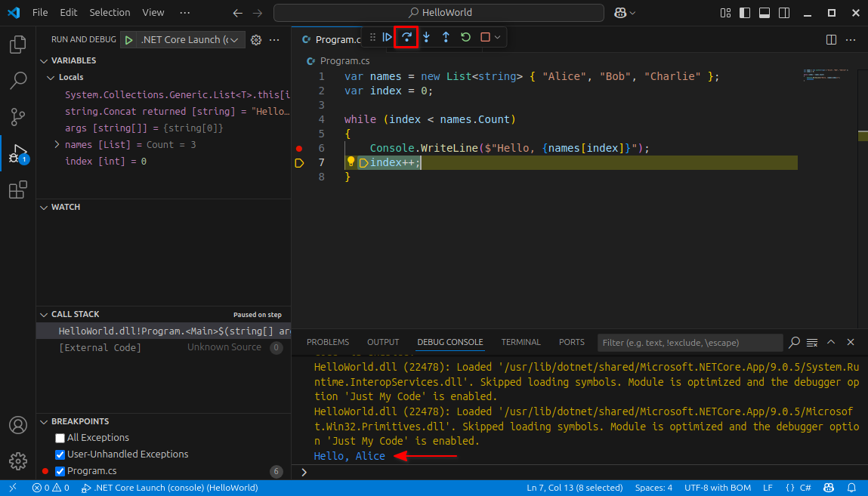Collapse the CALL STACK section
Image resolution: width=868 pixels, height=496 pixels.
44,315
